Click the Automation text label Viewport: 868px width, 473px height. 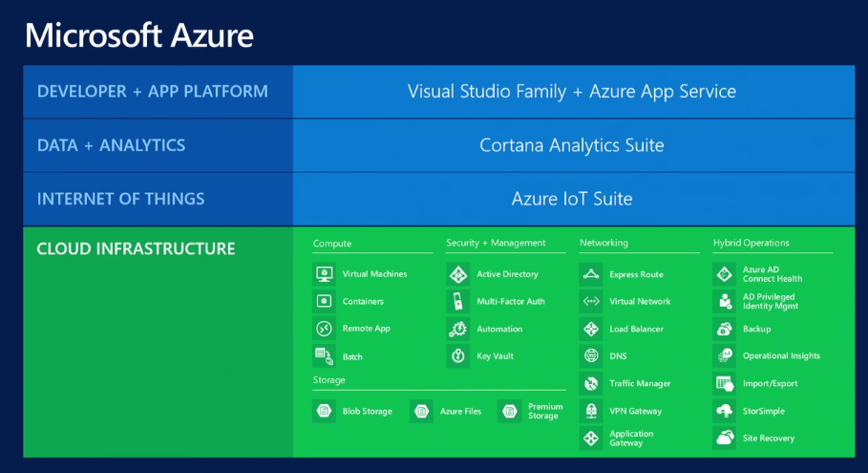tap(499, 329)
